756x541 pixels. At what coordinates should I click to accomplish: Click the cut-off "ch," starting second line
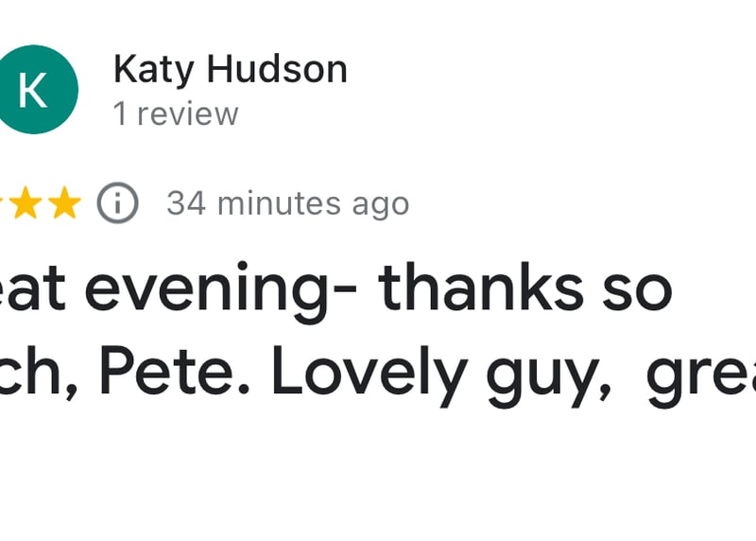(x=38, y=374)
